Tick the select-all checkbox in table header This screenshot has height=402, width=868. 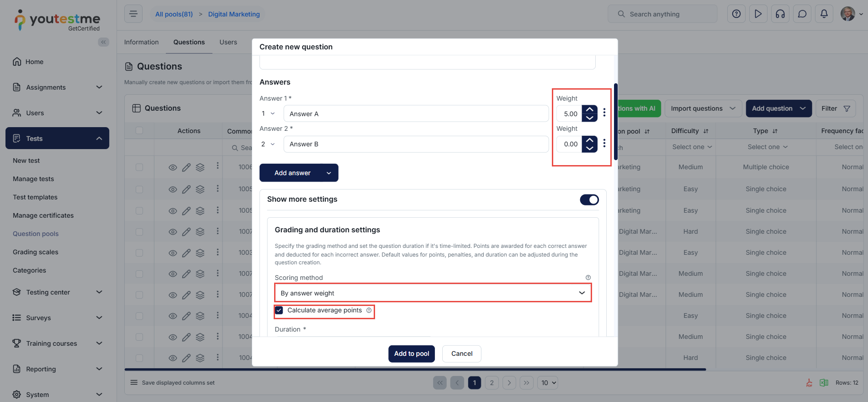coord(139,131)
